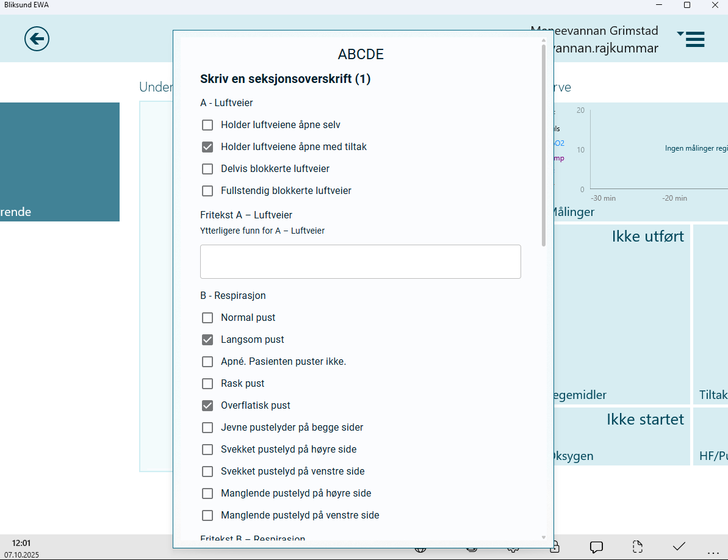Viewport: 728px width, 560px height.
Task: Click the Fritekst A text input field
Action: pyautogui.click(x=360, y=261)
